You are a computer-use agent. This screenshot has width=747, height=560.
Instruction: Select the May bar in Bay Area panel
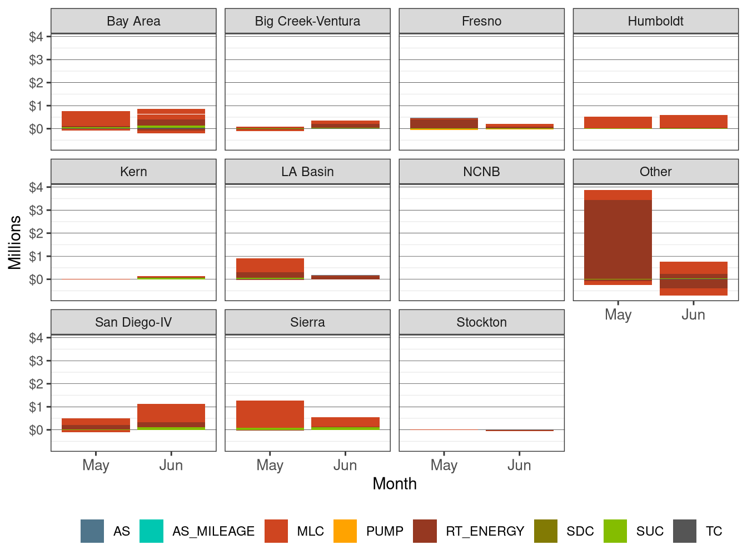click(x=96, y=121)
